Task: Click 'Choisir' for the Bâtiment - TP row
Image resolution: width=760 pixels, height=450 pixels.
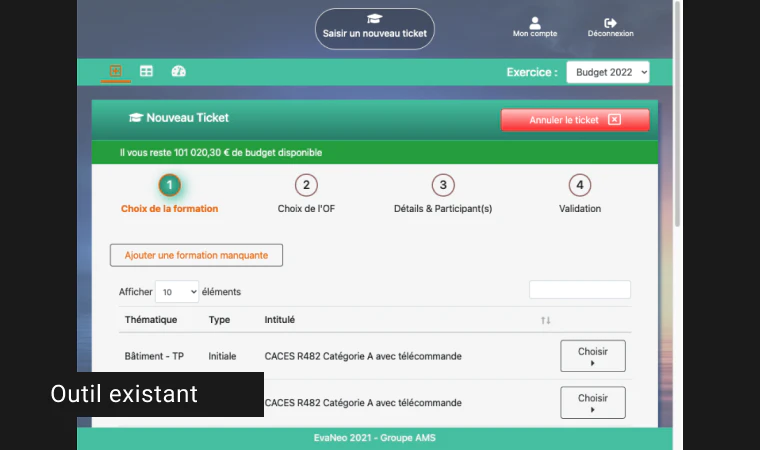Action: click(593, 356)
